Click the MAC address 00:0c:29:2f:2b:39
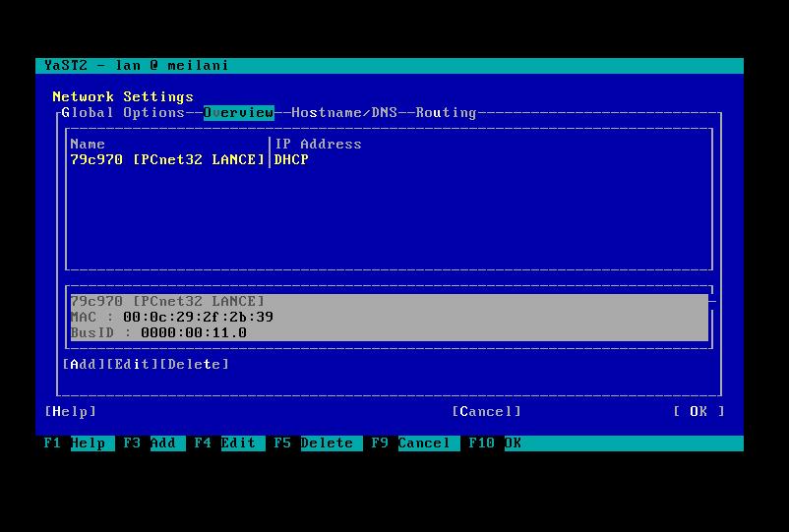Screen dimensions: 789x532 click(x=199, y=317)
